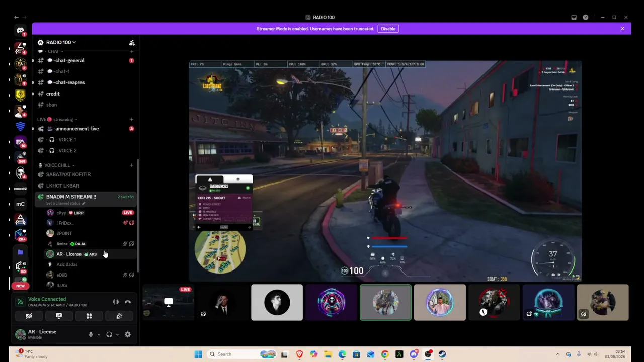Start an activity from voice panel
This screenshot has height=362, width=644.
89,316
